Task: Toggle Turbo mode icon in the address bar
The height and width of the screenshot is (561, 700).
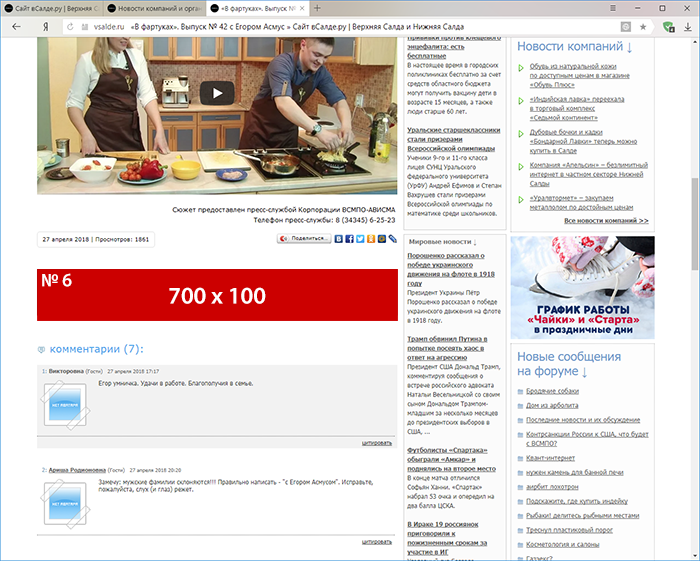Action: [x=626, y=27]
